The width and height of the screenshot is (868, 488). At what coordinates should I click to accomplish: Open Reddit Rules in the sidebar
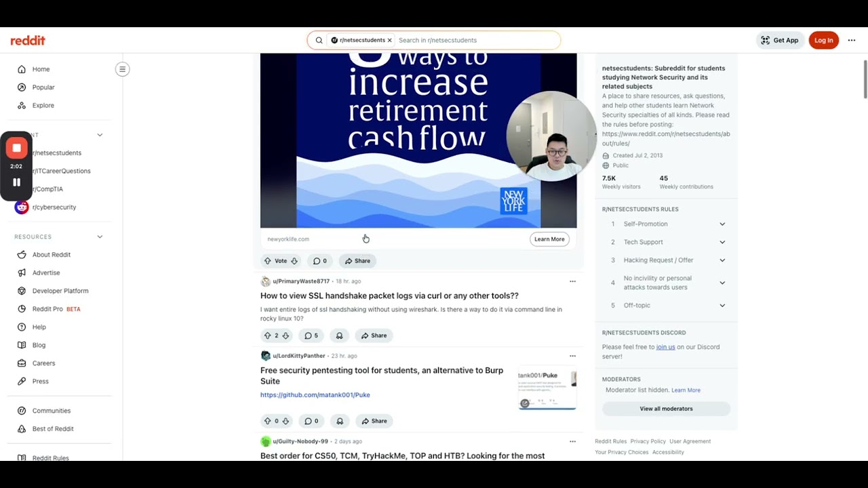(50, 457)
